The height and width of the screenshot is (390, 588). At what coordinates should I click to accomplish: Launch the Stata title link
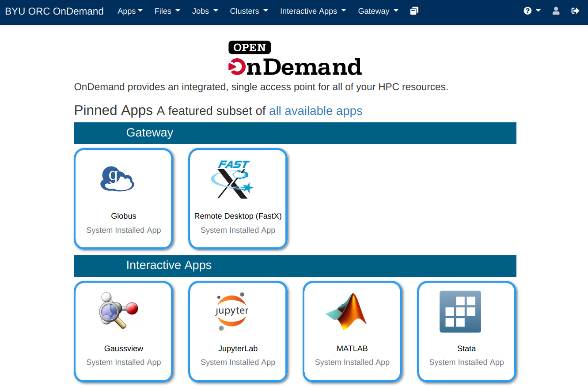click(x=467, y=348)
